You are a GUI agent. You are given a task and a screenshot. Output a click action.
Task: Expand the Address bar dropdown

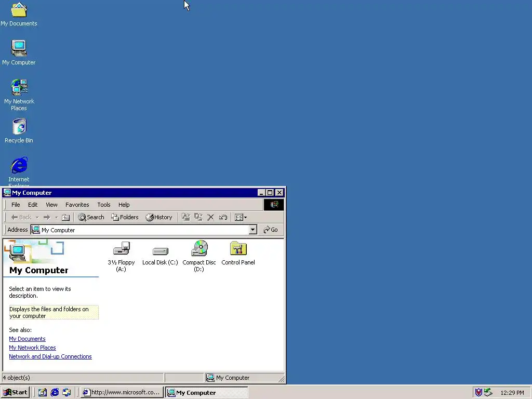click(x=253, y=230)
